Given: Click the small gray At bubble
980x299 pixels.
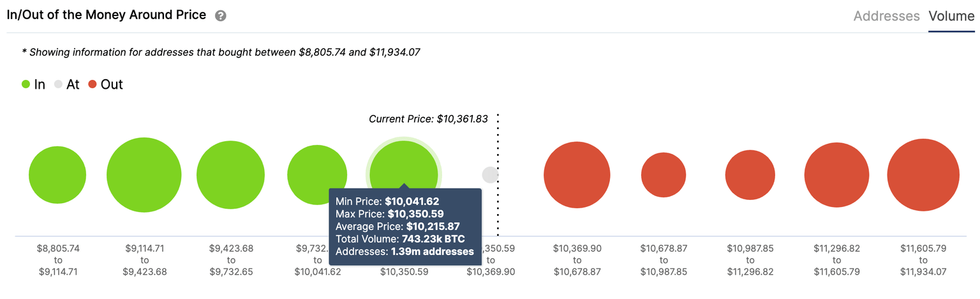Looking at the screenshot, I should (489, 174).
